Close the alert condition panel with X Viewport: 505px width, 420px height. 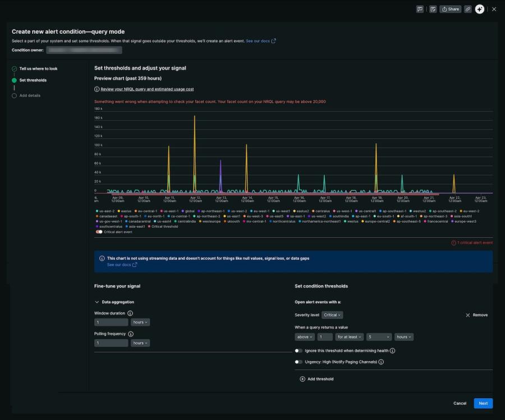pyautogui.click(x=494, y=9)
